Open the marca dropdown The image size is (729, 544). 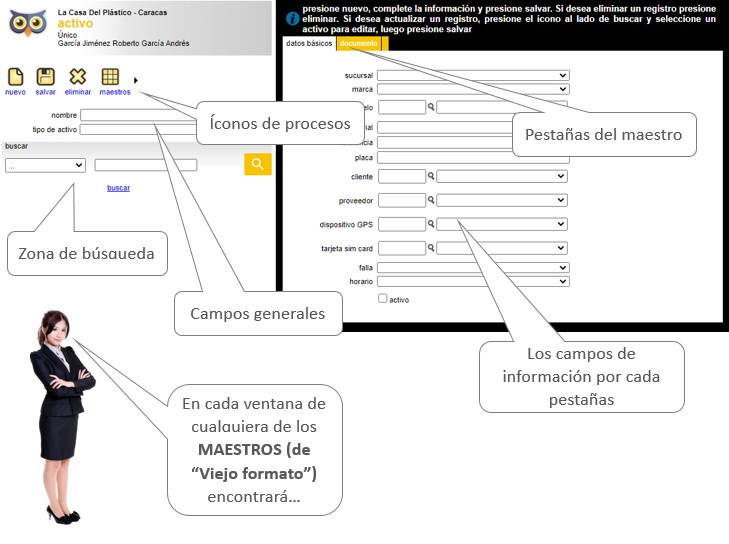point(473,89)
